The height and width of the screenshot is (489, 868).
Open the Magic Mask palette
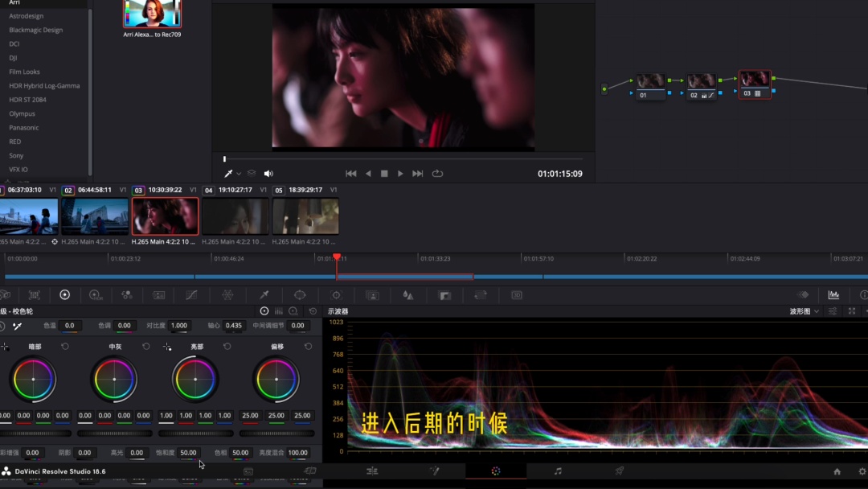tap(373, 295)
